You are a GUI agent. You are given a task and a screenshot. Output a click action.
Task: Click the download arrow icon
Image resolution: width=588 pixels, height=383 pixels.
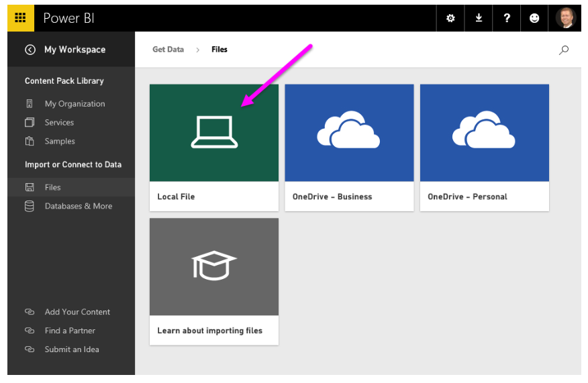click(479, 18)
